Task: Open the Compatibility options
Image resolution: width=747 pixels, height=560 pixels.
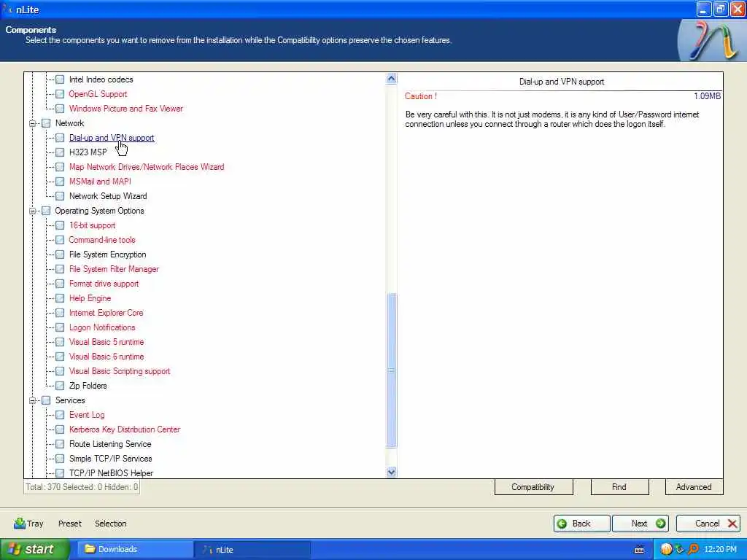Action: 533,487
